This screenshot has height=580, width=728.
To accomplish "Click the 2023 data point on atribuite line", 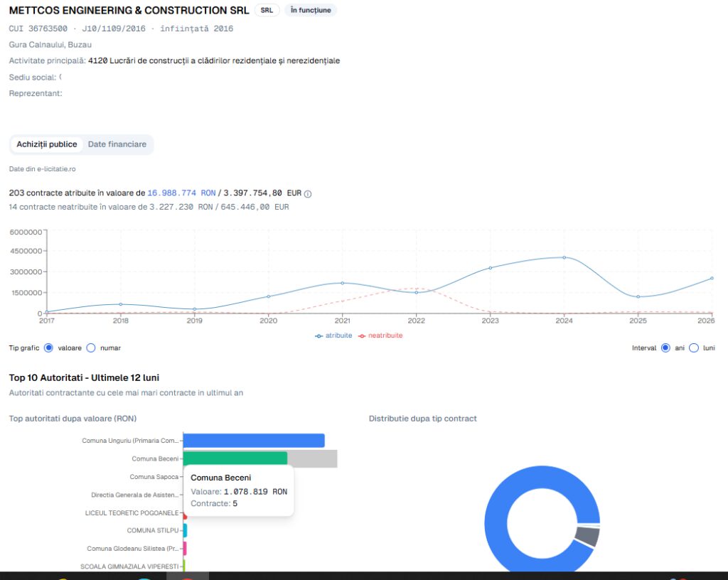I will (491, 268).
